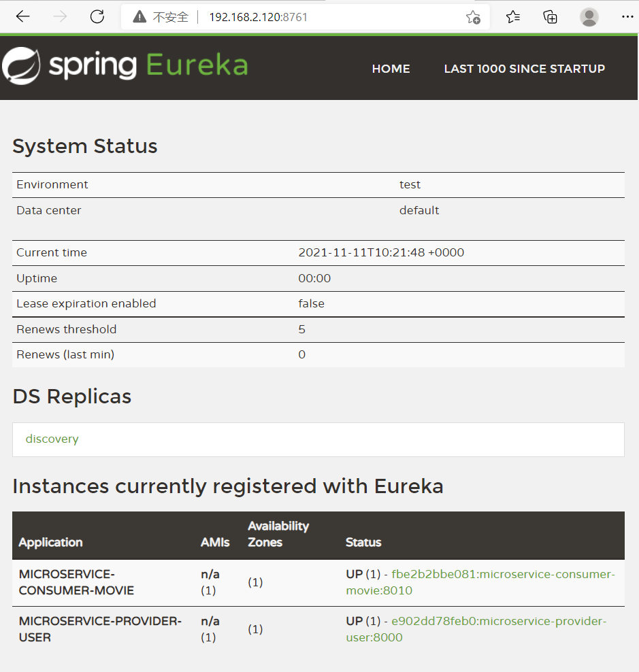Open the microservice-provider-user:8000 instance link
Screen dimensions: 639x672
point(476,629)
